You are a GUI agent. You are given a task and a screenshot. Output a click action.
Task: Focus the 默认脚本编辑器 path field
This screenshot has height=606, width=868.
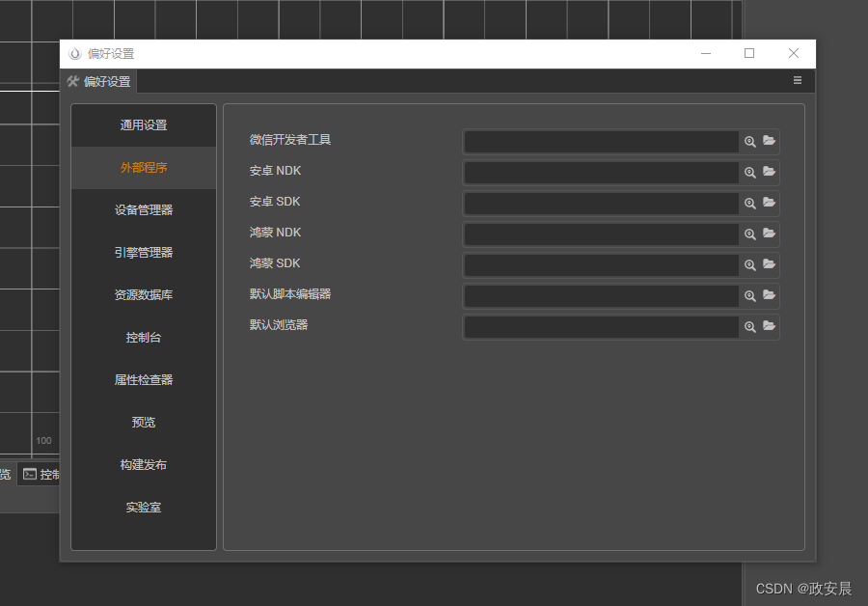(601, 296)
